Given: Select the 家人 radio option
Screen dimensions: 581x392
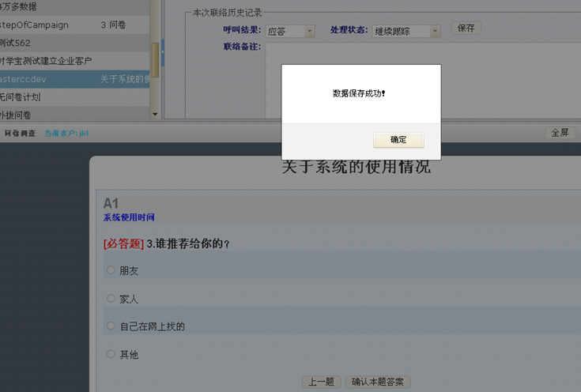Looking at the screenshot, I should [x=111, y=299].
